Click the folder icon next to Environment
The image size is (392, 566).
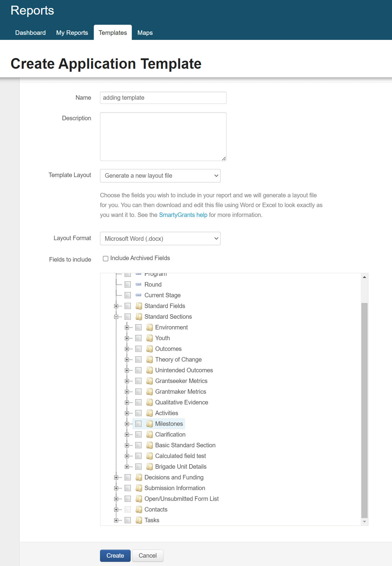pos(149,327)
